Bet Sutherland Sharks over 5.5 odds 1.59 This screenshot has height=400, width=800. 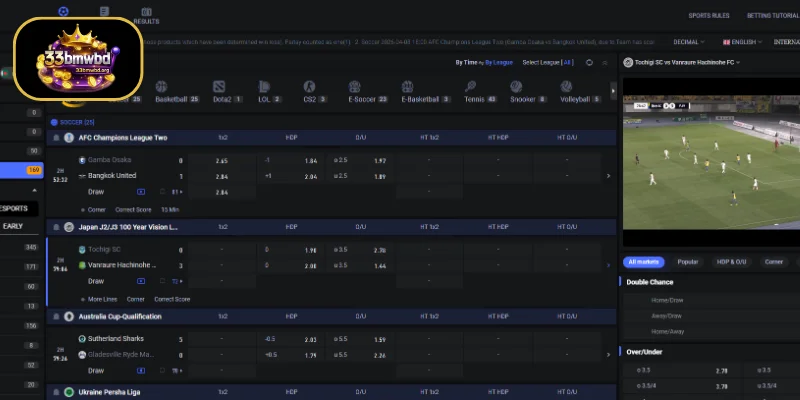pos(361,339)
